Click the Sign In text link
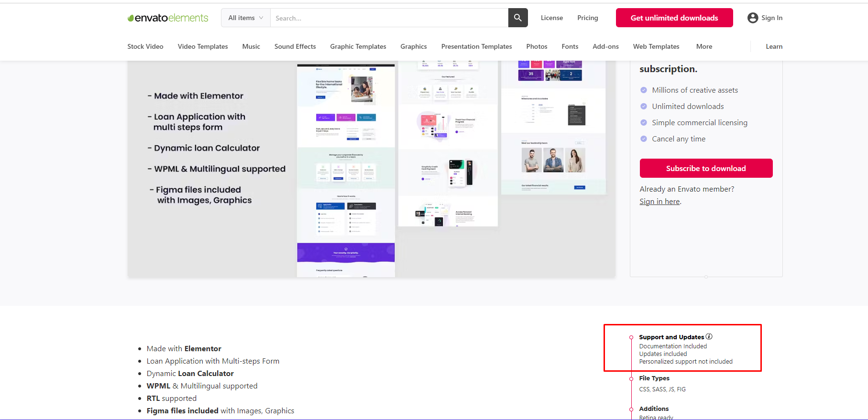868x420 pixels. coord(772,18)
